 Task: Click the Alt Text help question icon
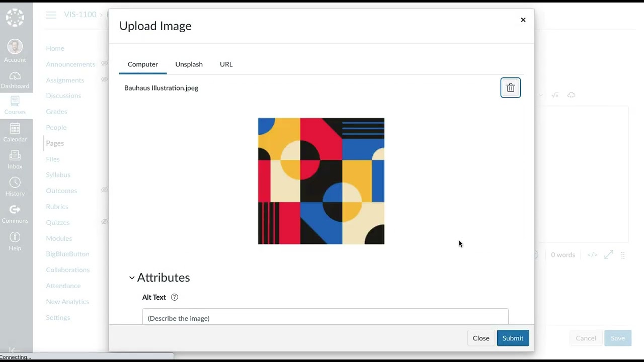click(175, 297)
